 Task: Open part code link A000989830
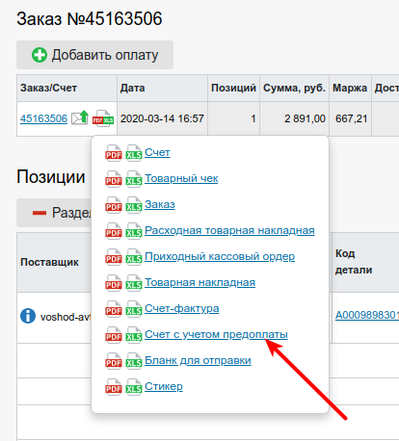point(367,315)
